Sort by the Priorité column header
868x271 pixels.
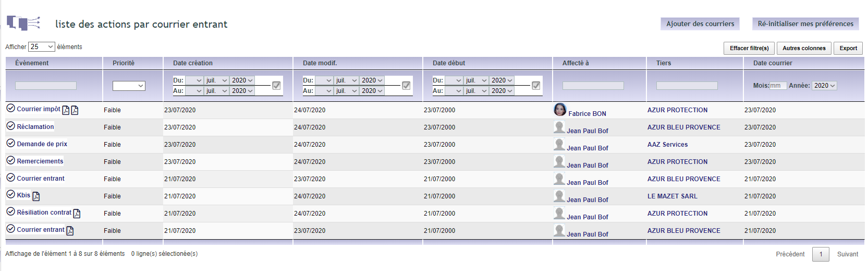(133, 63)
